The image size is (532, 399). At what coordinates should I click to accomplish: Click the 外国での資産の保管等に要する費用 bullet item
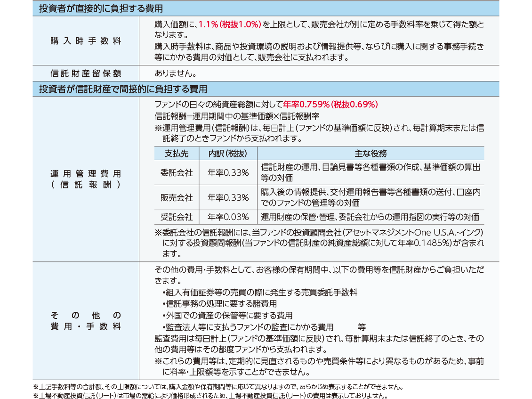pyautogui.click(x=227, y=316)
